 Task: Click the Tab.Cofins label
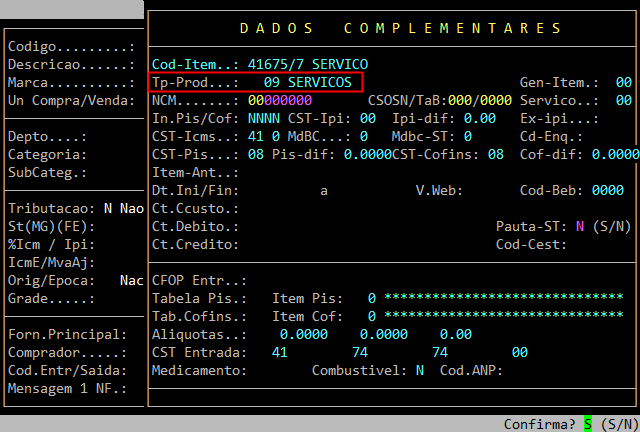pos(199,316)
